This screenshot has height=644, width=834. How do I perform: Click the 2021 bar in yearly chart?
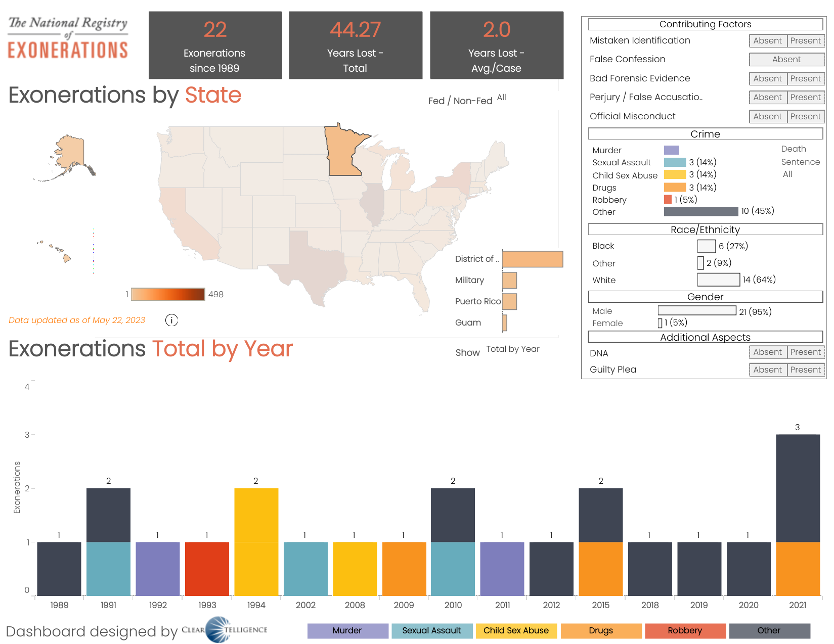click(798, 515)
